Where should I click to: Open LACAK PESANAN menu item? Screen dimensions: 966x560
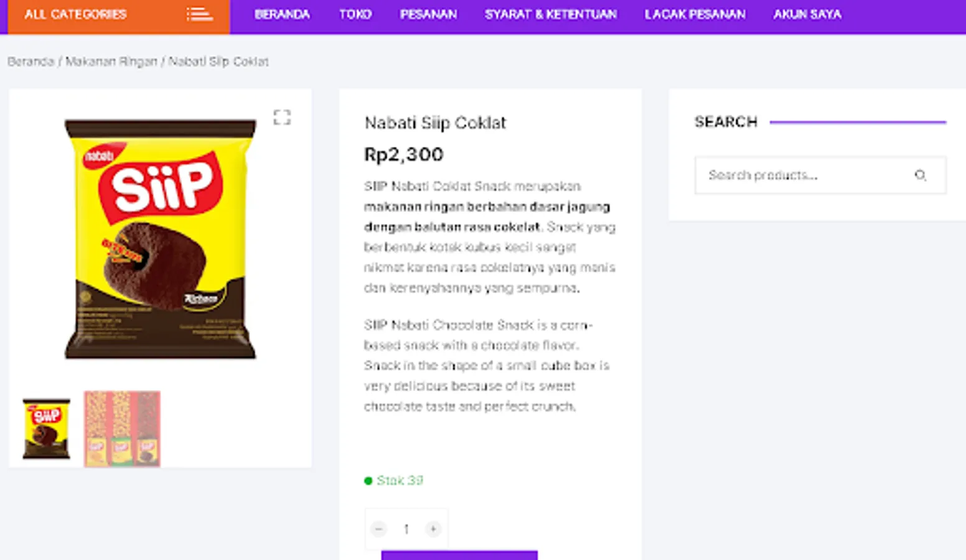tap(695, 14)
